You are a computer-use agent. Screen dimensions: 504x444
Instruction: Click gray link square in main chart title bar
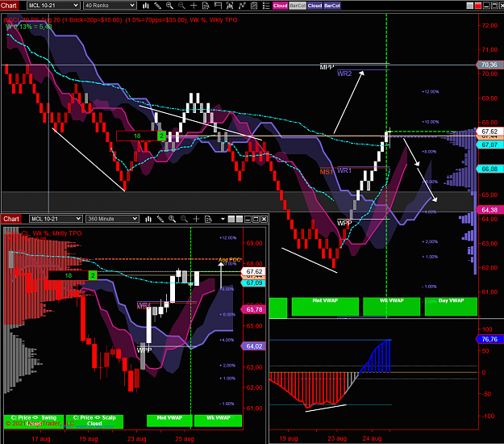pos(470,6)
